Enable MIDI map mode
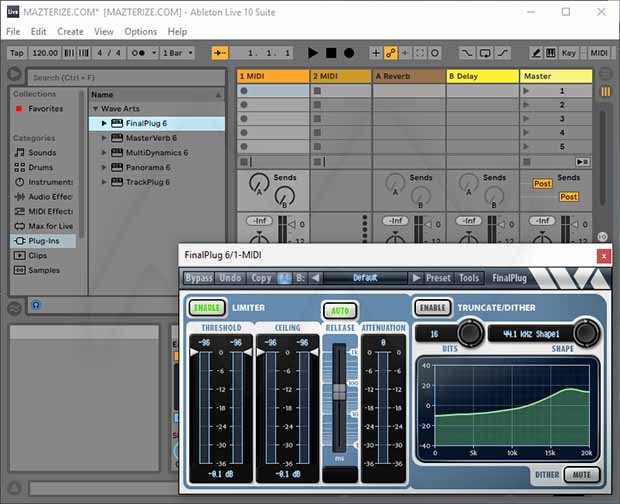Screen dimensions: 620x504 [598, 53]
